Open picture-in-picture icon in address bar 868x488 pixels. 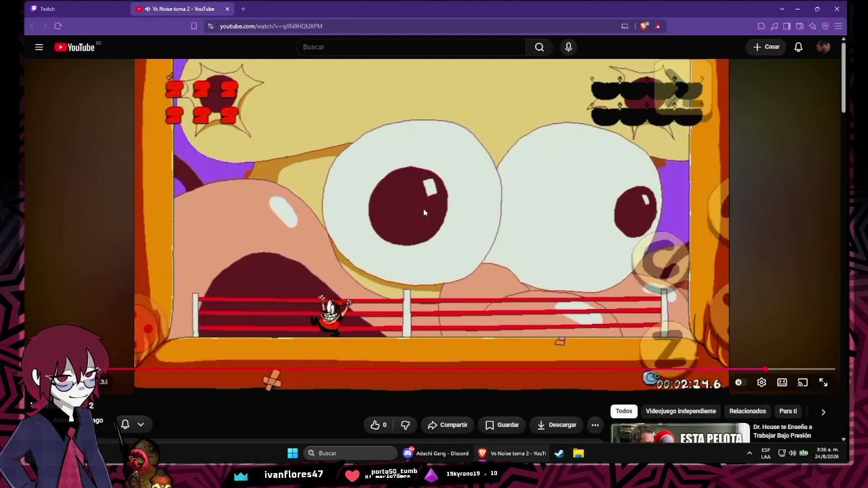pos(625,26)
